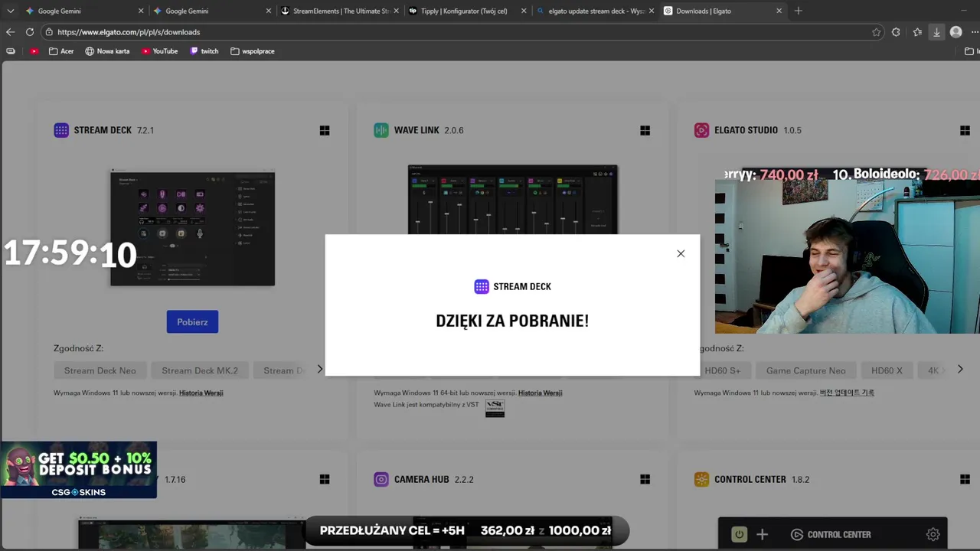Close the Downloads | Elgato tab
This screenshot has width=980, height=551.
[779, 11]
